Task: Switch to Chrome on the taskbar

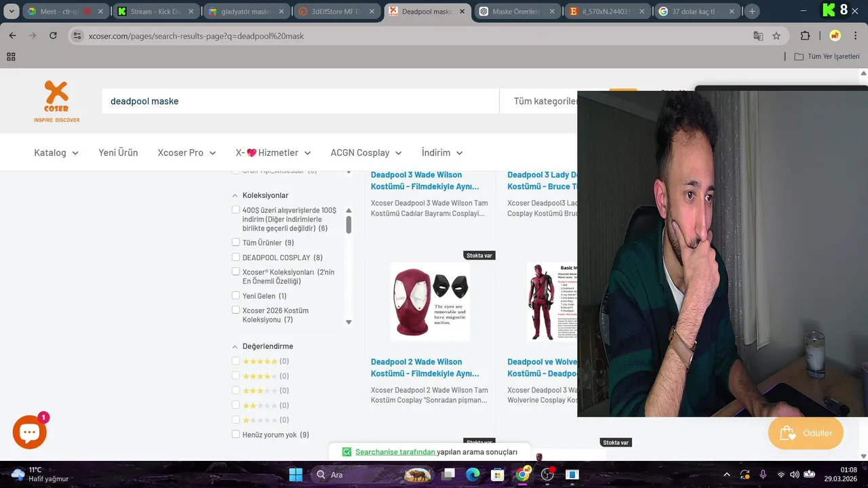Action: [x=522, y=474]
